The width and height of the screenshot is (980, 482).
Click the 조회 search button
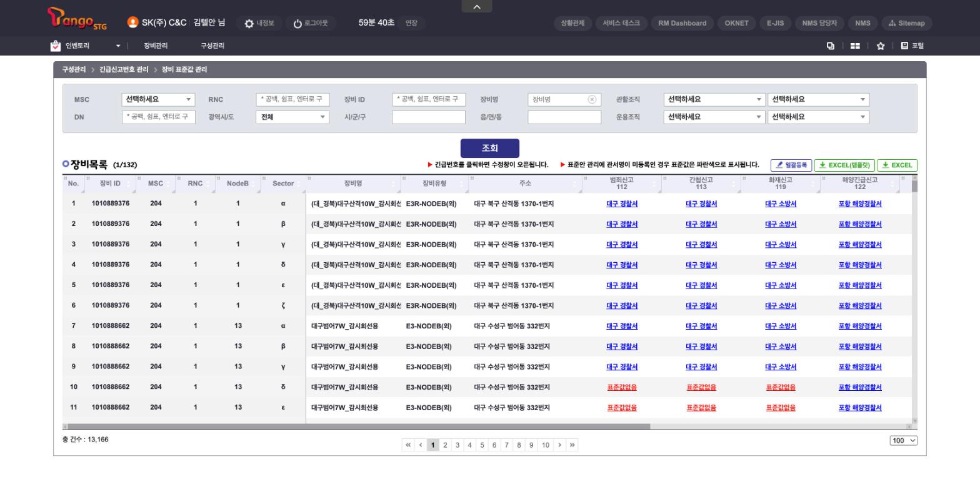point(490,148)
